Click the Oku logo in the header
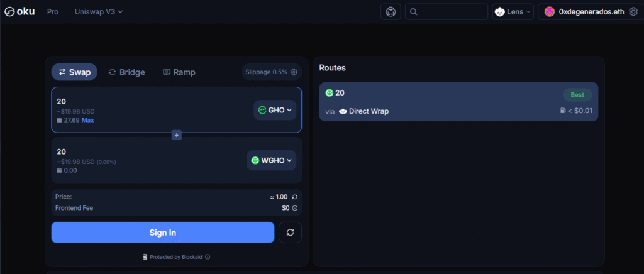Image resolution: width=644 pixels, height=274 pixels. (x=19, y=11)
